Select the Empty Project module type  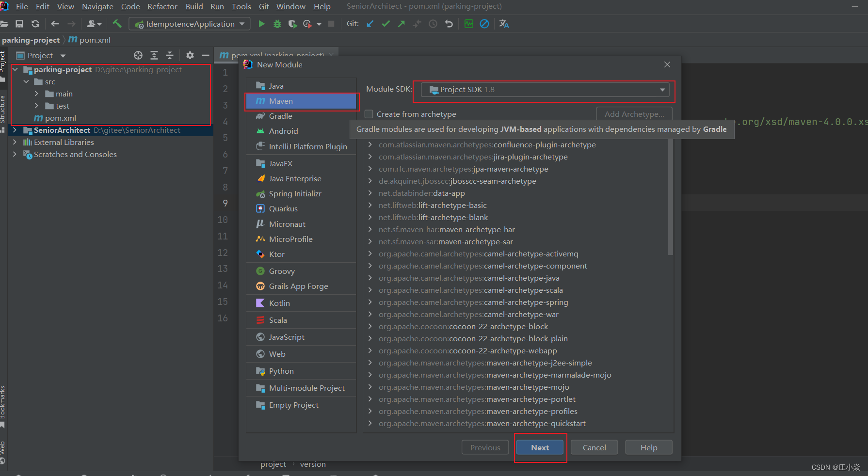pyautogui.click(x=301, y=405)
